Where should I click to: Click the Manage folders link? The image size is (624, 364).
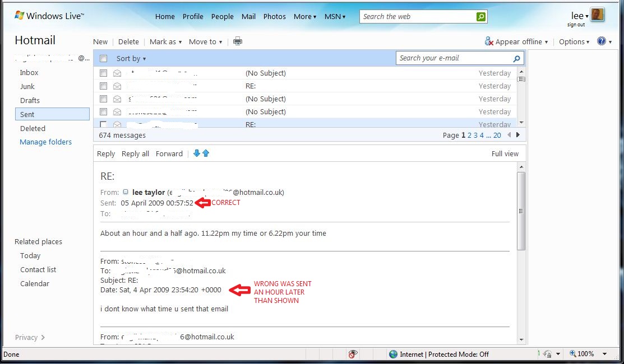coord(46,142)
